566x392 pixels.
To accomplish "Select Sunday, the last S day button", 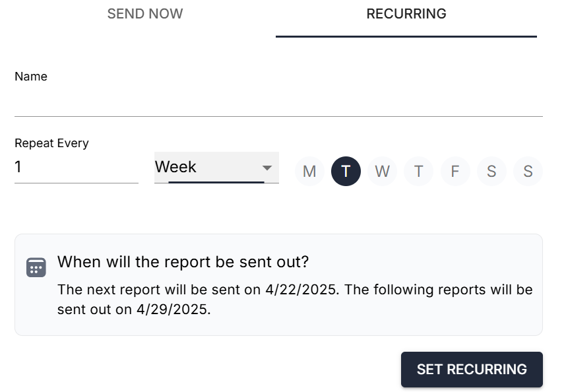I will click(x=528, y=172).
